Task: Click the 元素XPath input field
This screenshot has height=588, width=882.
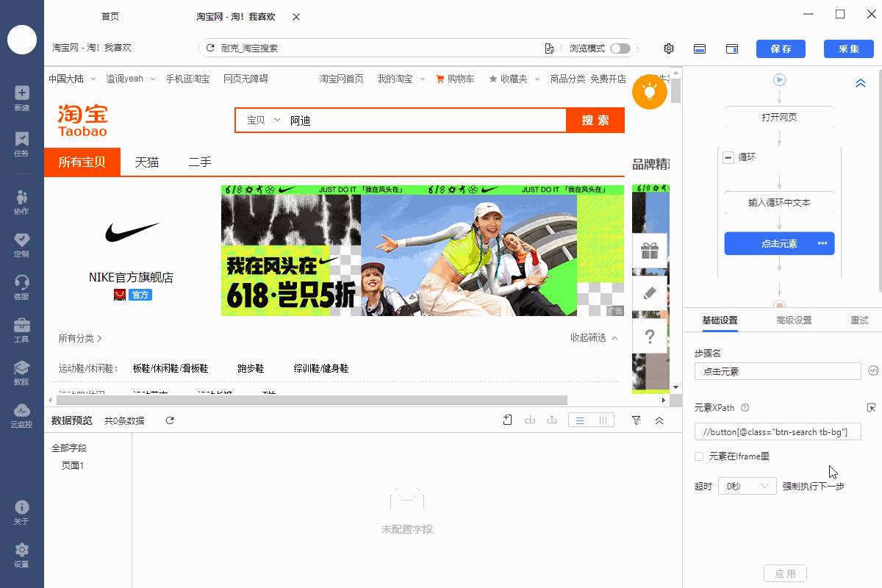Action: tap(778, 431)
